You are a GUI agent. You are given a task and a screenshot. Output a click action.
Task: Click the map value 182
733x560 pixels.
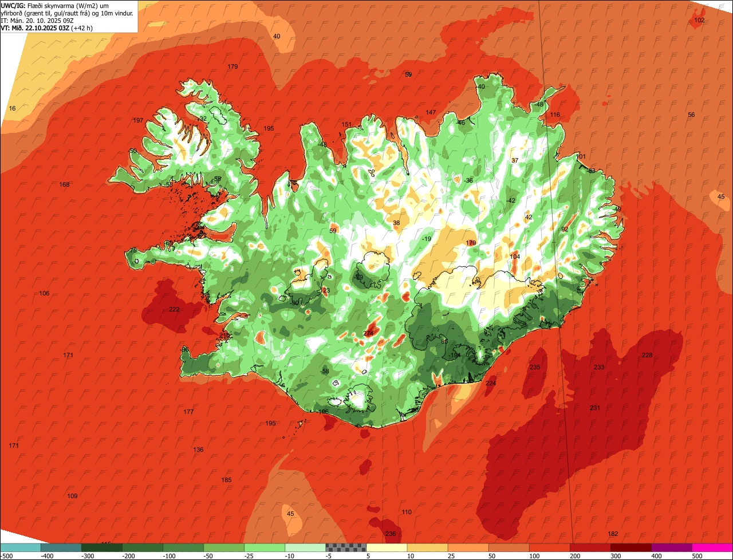(613, 534)
